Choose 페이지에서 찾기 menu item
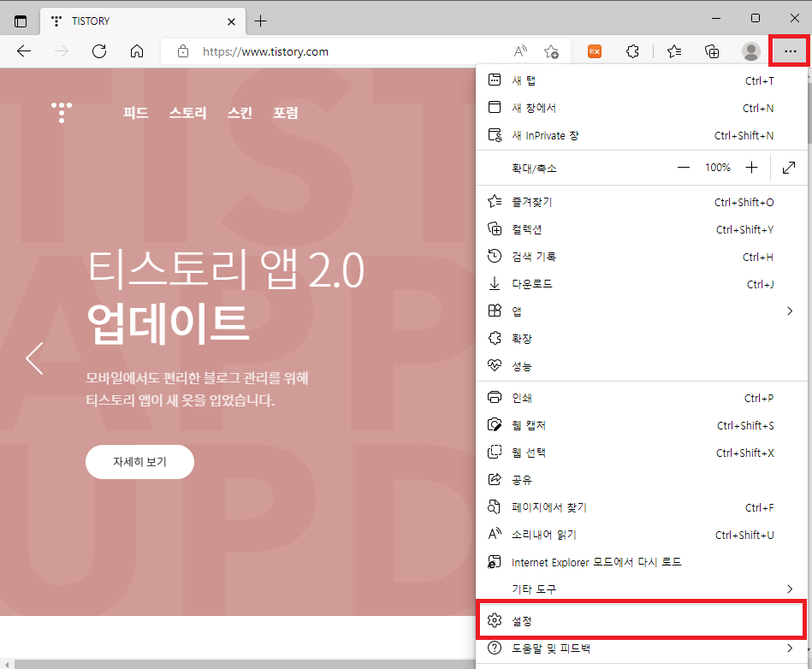 coord(641,507)
